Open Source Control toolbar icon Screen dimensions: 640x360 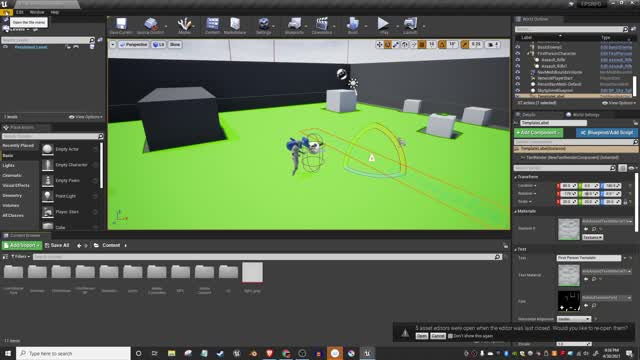pyautogui.click(x=151, y=25)
